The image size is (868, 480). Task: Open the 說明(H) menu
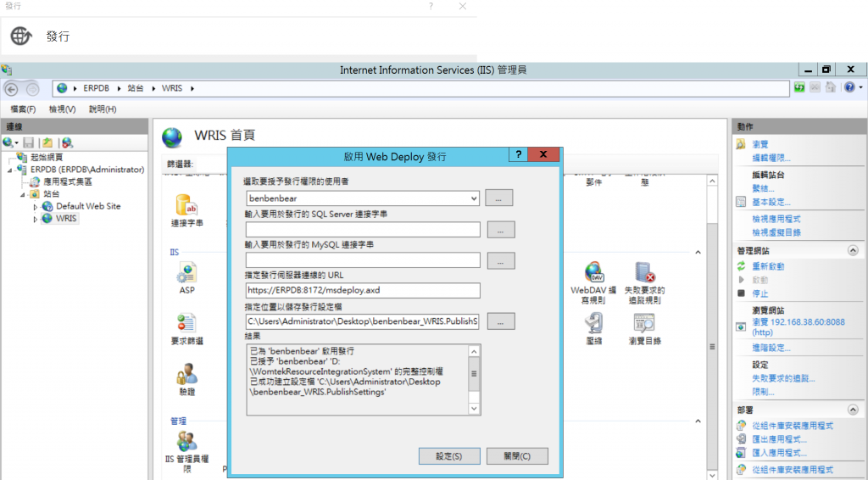click(x=103, y=109)
